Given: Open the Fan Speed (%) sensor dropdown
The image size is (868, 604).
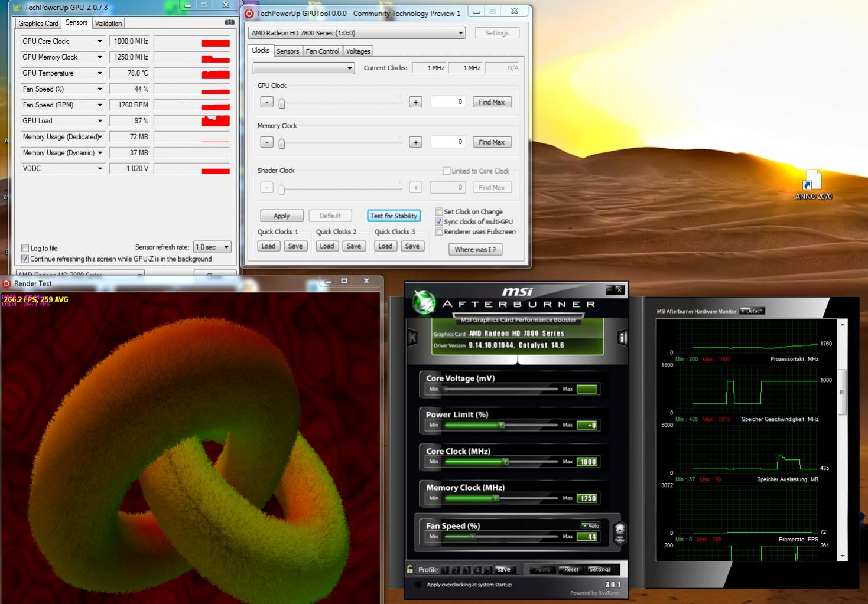Looking at the screenshot, I should (x=100, y=89).
